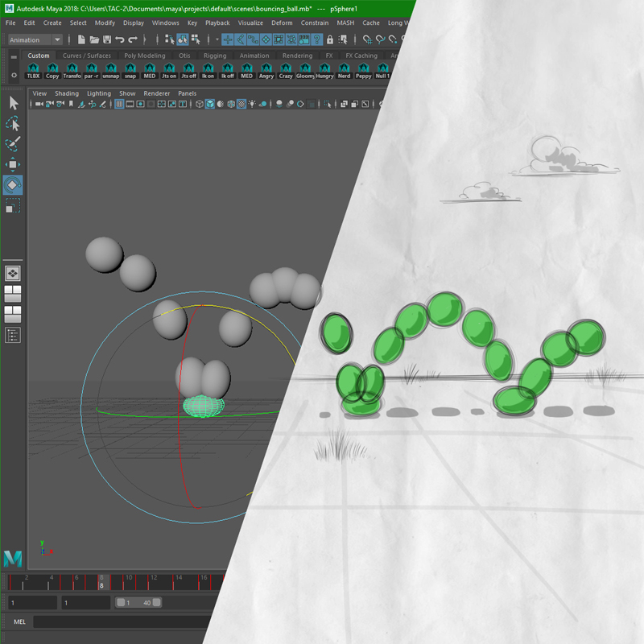Select the Move tool
This screenshot has height=644, width=644.
13,164
